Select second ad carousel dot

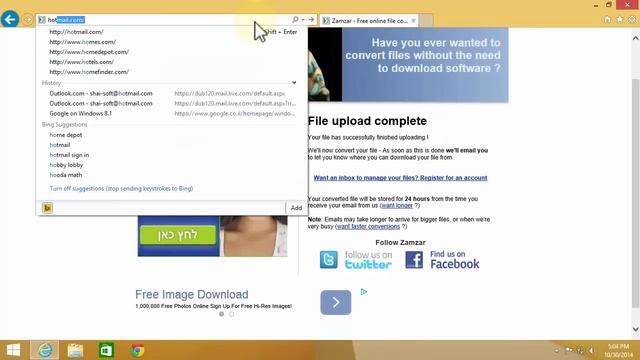(231, 314)
